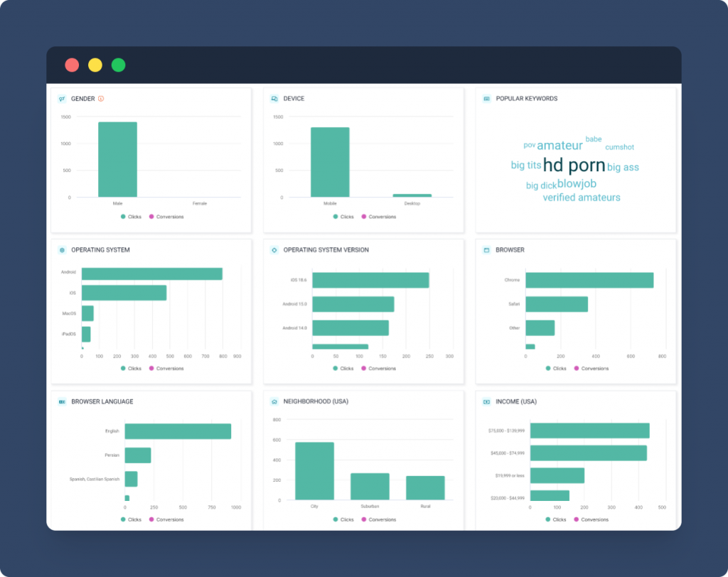Click the Gender panel header icon
The width and height of the screenshot is (728, 577).
click(x=62, y=99)
